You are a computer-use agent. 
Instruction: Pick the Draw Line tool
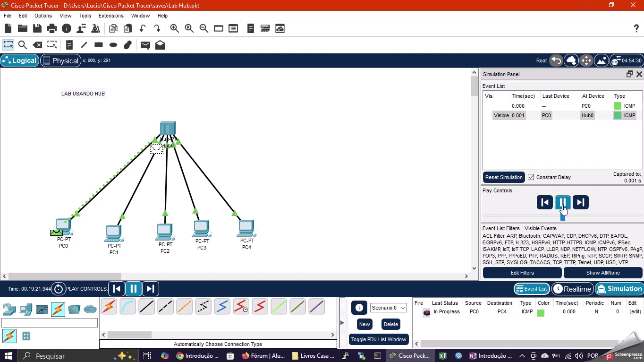(84, 45)
